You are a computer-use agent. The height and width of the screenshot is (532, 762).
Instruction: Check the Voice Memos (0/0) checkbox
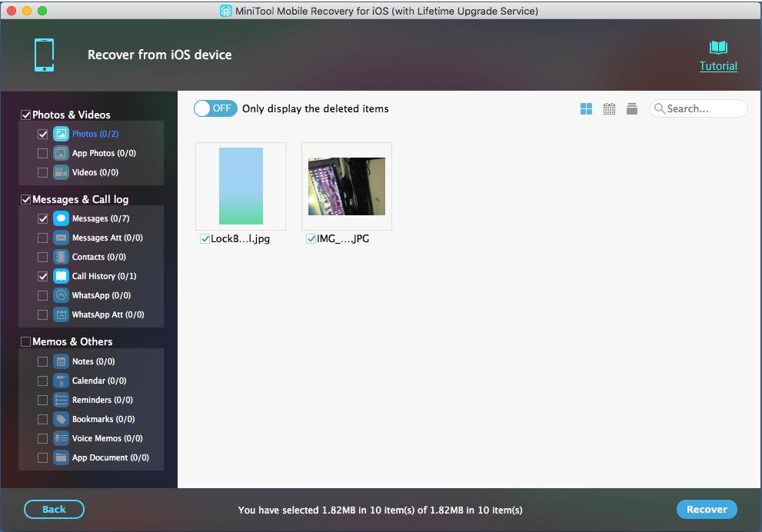pos(43,438)
